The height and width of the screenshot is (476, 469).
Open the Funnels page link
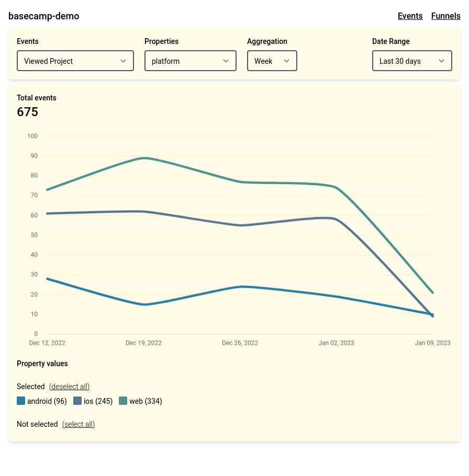coord(445,16)
